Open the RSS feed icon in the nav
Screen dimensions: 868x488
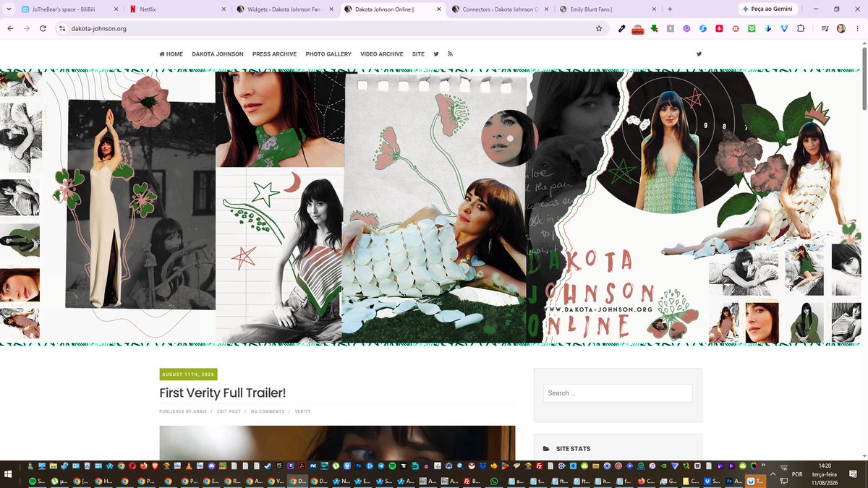pos(450,54)
